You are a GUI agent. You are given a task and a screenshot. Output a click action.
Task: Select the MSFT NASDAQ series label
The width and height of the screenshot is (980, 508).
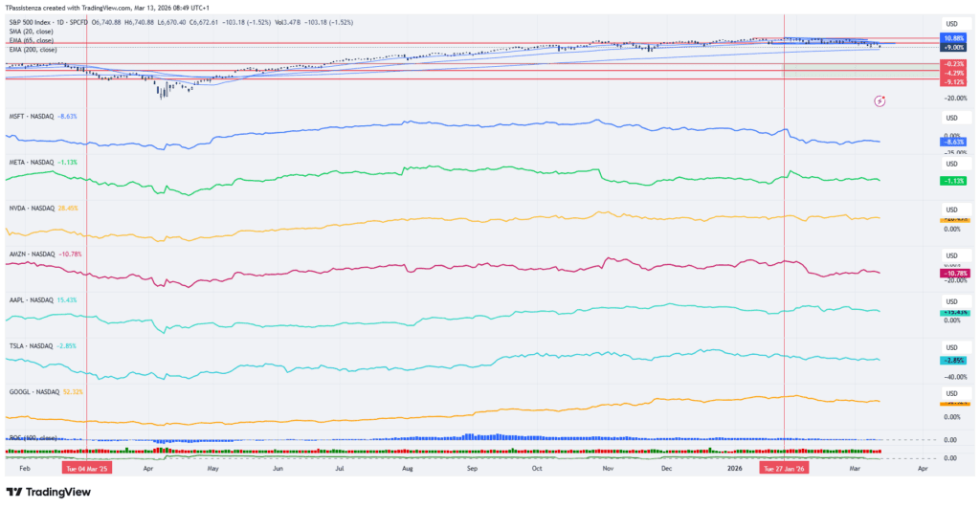31,116
